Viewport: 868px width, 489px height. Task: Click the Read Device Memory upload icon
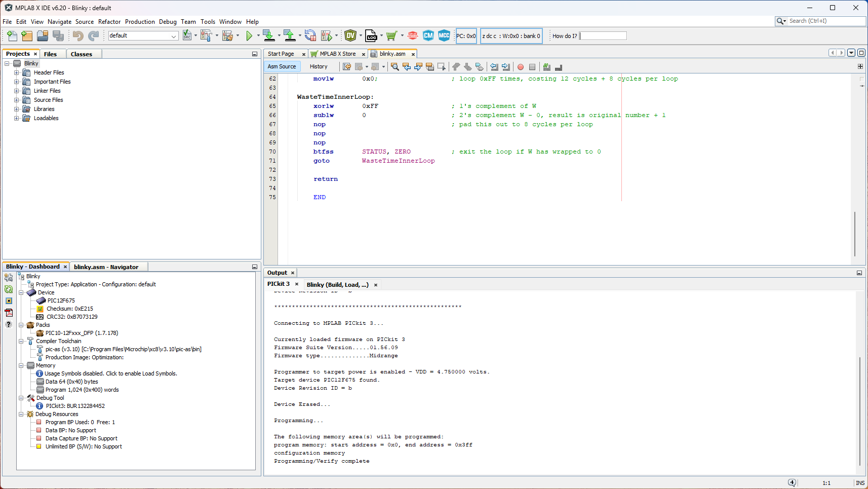pyautogui.click(x=289, y=35)
